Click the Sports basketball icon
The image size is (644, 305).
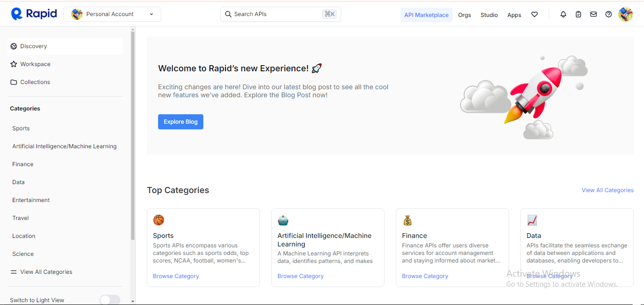159,220
